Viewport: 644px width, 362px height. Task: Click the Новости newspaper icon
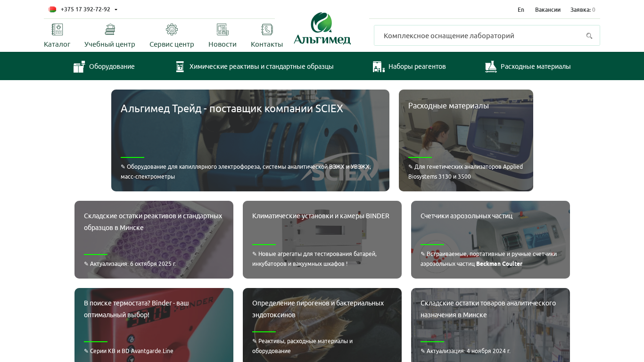click(223, 30)
